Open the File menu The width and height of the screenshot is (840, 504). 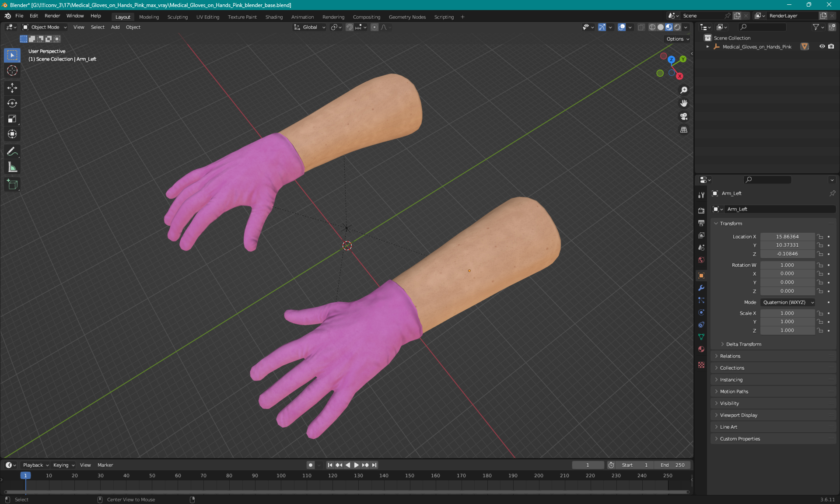tap(19, 16)
